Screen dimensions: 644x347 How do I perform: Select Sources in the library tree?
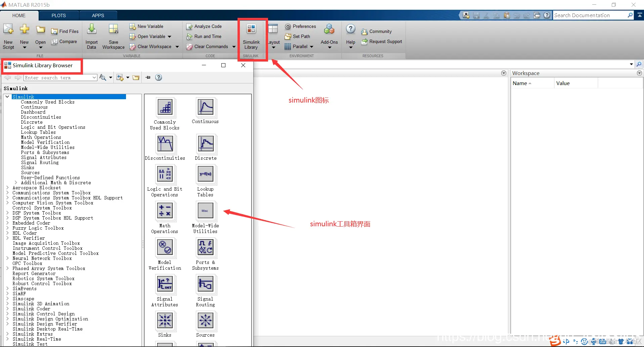pos(30,172)
